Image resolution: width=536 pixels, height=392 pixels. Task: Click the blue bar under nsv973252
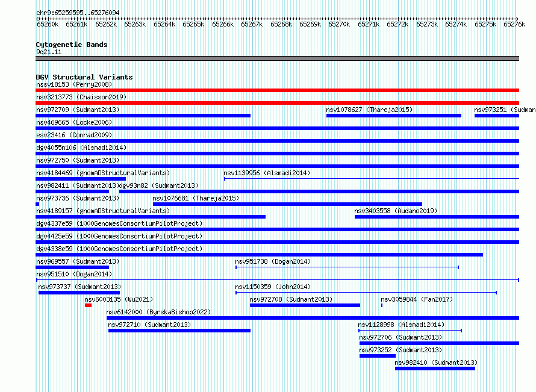point(378,356)
